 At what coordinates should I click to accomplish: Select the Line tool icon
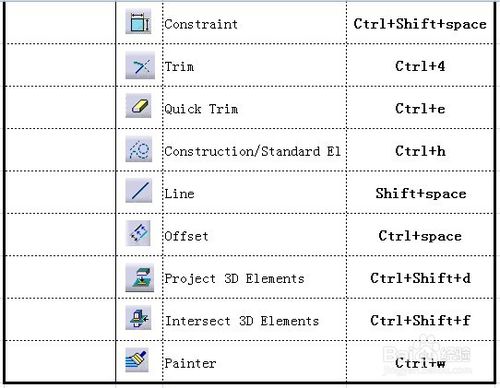tap(139, 191)
